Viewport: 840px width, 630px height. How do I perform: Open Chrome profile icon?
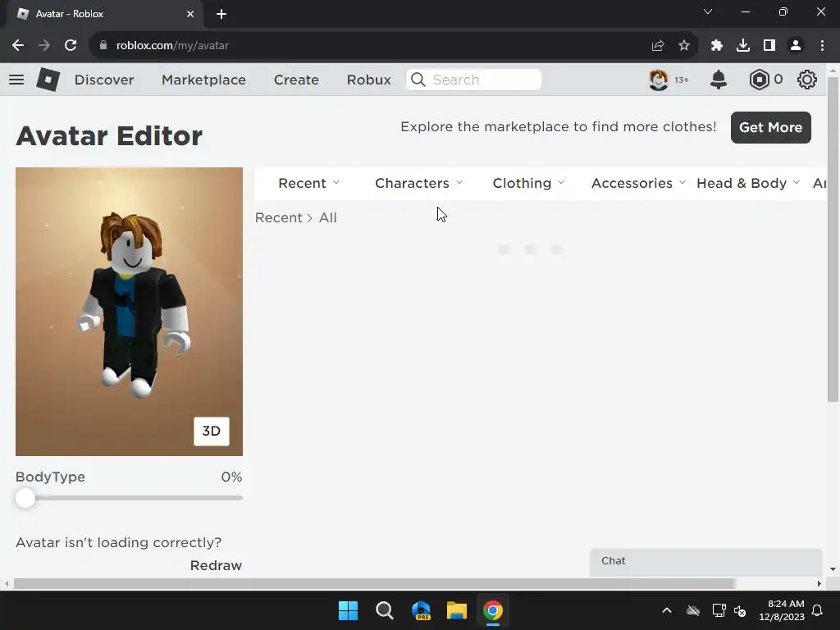796,46
